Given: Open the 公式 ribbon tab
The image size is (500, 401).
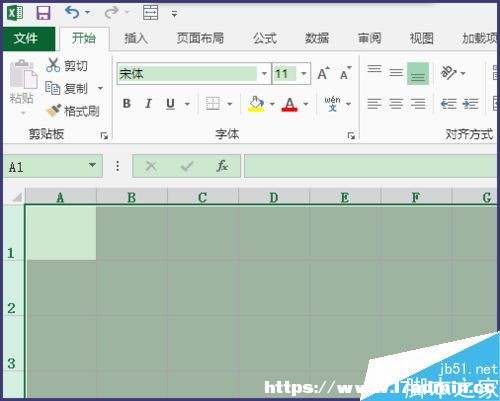Looking at the screenshot, I should click(x=265, y=38).
